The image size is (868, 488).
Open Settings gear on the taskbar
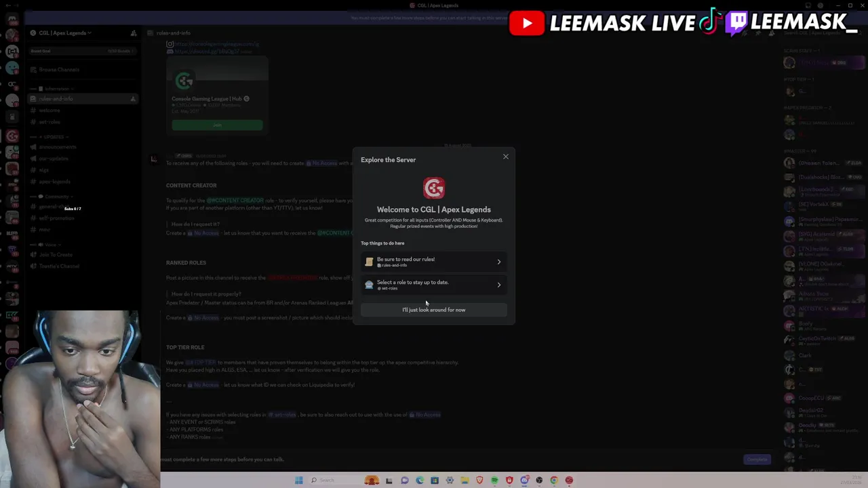(450, 481)
